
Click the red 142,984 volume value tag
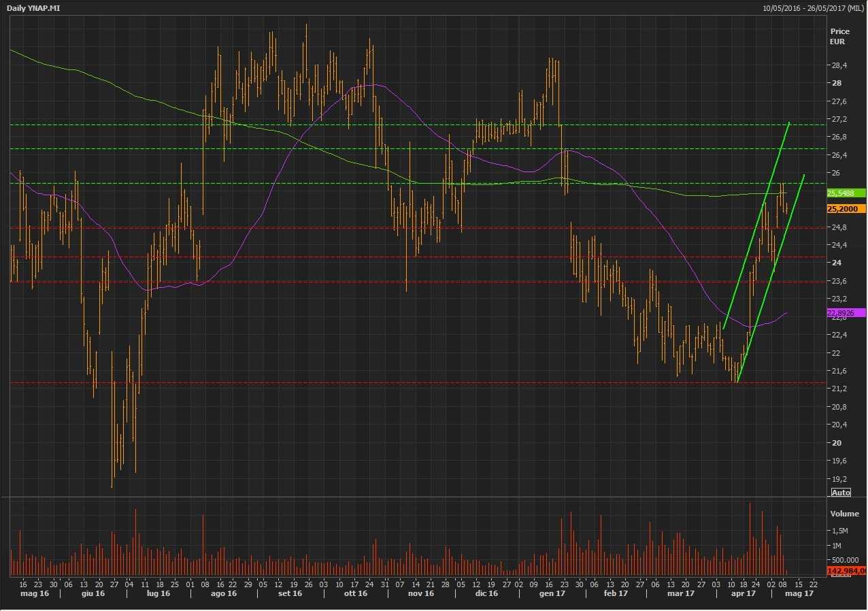[846, 570]
